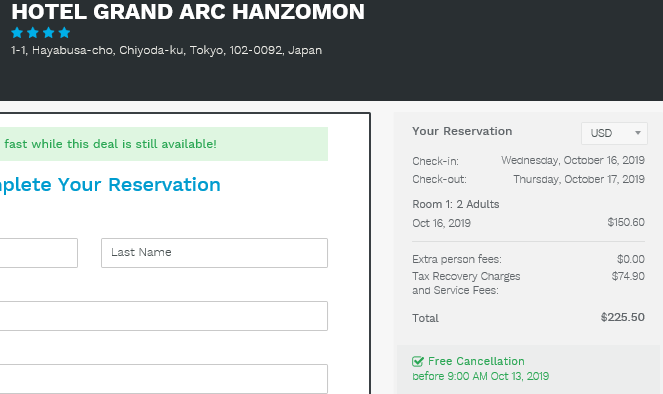The width and height of the screenshot is (663, 394).
Task: Click the second blue star rating icon
Action: click(x=33, y=33)
